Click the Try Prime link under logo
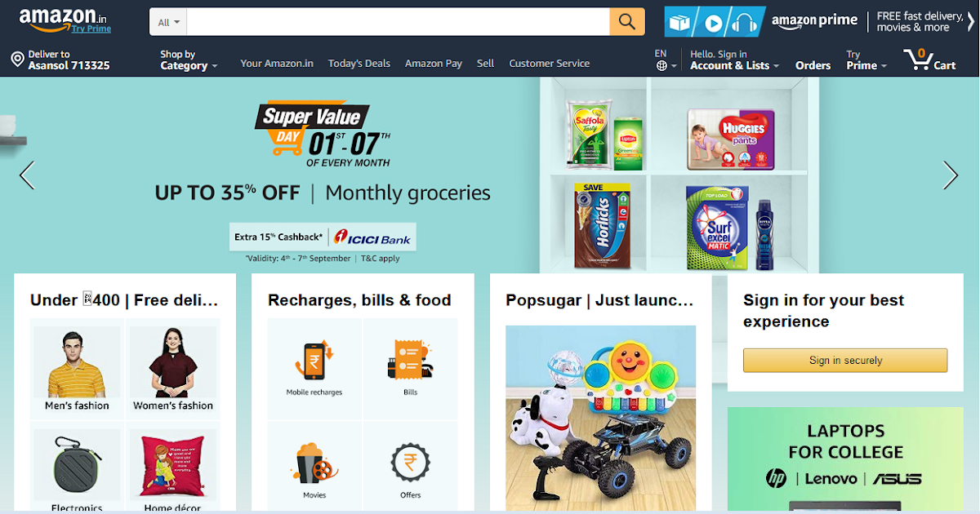 pos(91,29)
